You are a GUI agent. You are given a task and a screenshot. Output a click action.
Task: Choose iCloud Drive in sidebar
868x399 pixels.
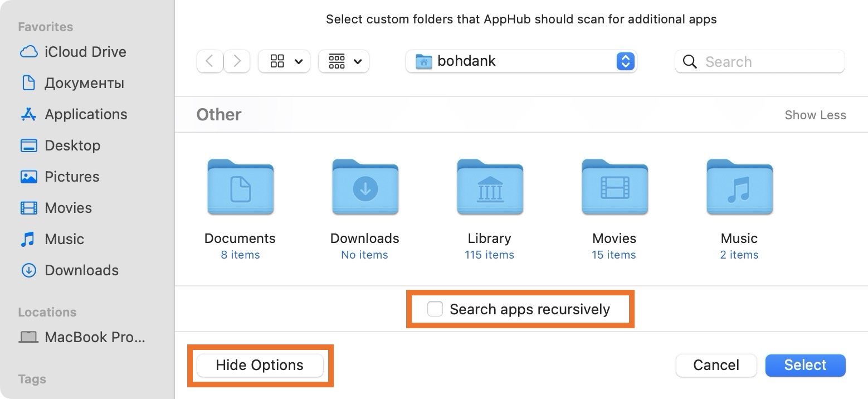click(x=85, y=52)
